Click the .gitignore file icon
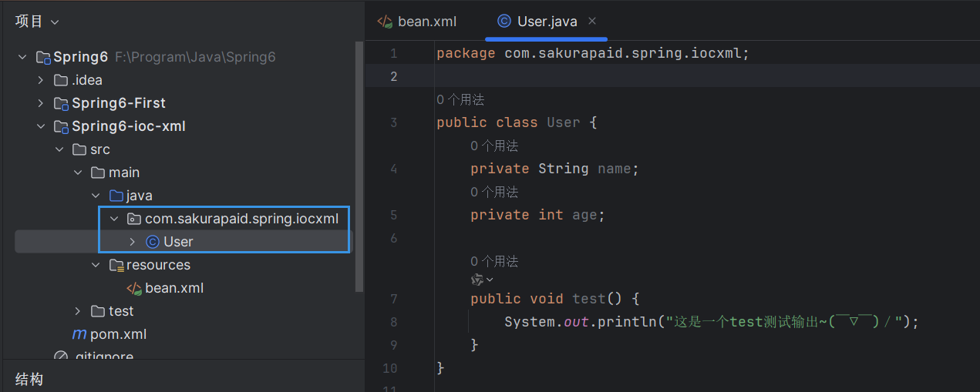The image size is (980, 392). (x=61, y=357)
